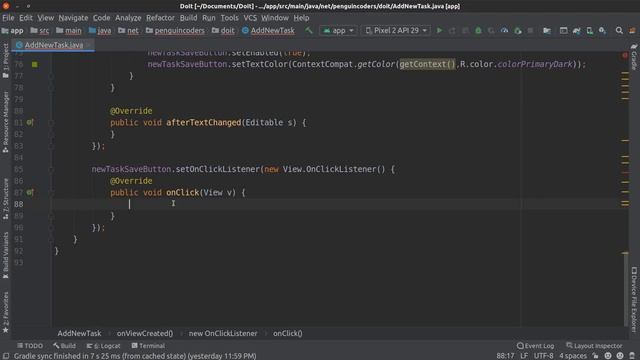Open Project Structure folder icon
Screen dimensions: 640x360
click(x=547, y=30)
